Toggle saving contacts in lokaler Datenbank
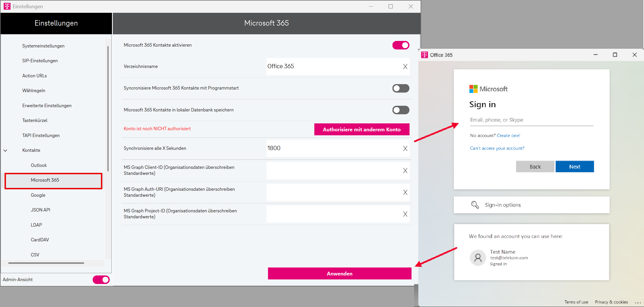This screenshot has width=644, height=307. [x=401, y=110]
